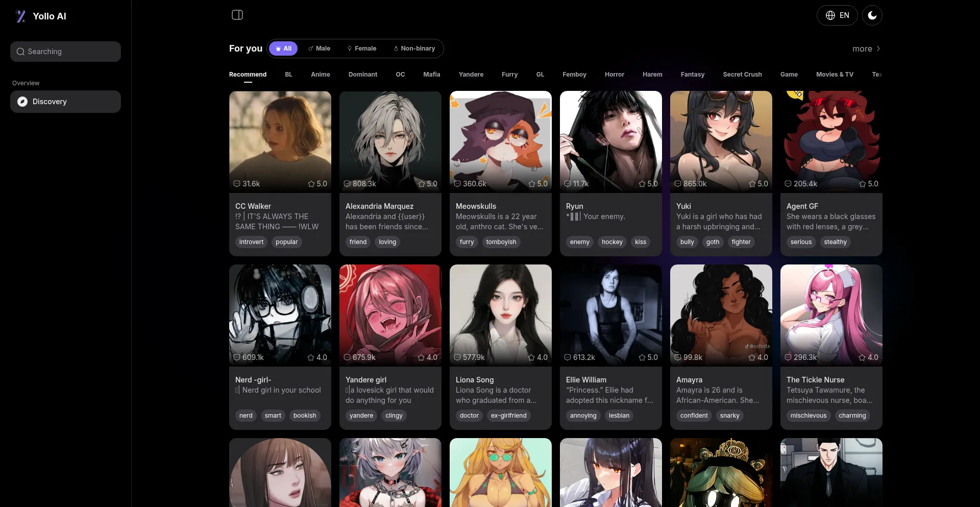Click the Searching input field
This screenshot has height=507, width=980.
tap(65, 52)
